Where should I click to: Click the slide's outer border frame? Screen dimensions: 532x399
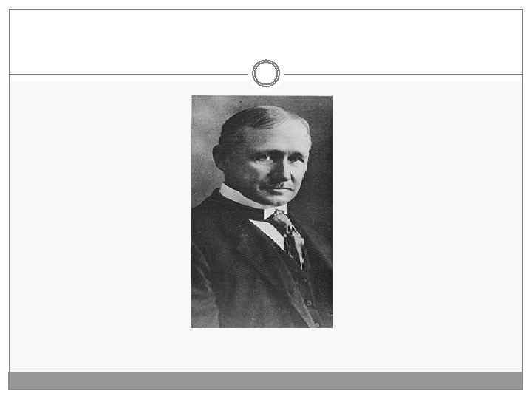point(9,204)
